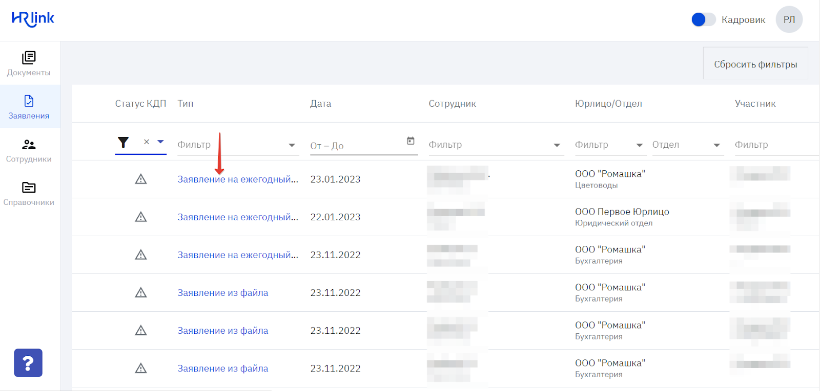Open Заявление на ежегодный dated 22.01.2023
Viewport: 820px width, 391px height.
(x=238, y=217)
